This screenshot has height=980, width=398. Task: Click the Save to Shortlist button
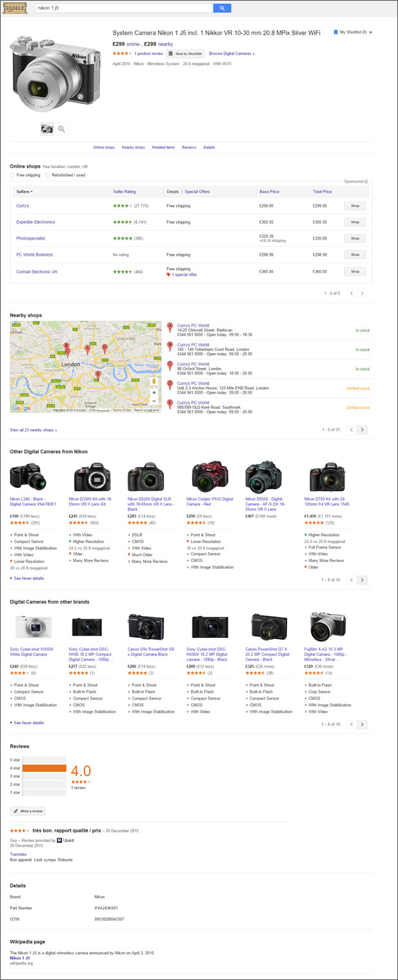click(186, 53)
